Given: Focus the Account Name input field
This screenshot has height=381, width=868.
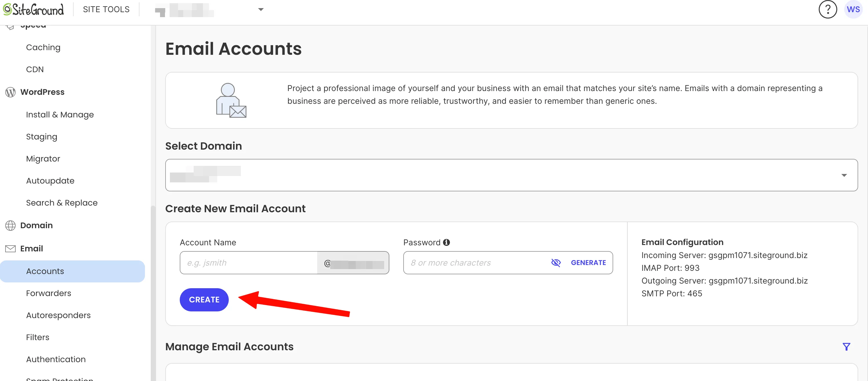Looking at the screenshot, I should click(248, 263).
